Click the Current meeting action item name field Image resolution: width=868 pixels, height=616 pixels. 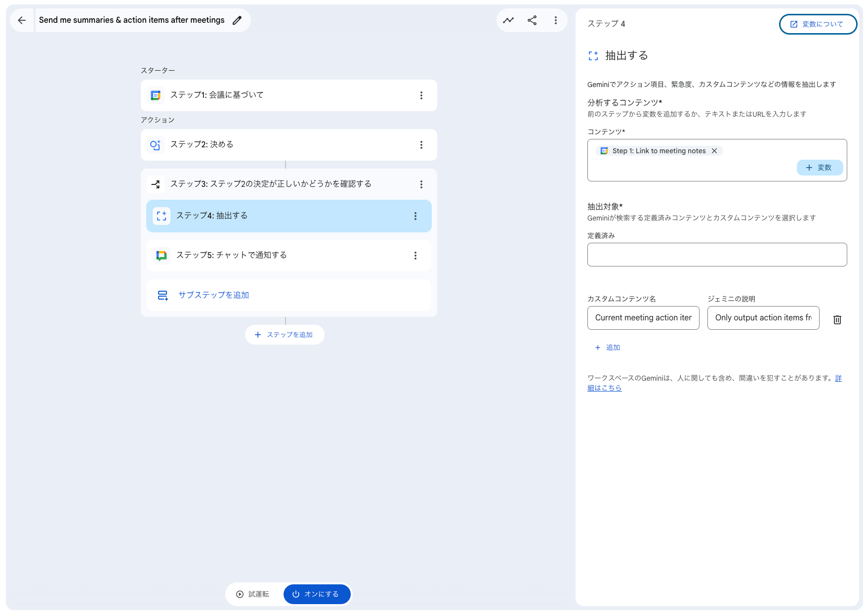(x=643, y=318)
